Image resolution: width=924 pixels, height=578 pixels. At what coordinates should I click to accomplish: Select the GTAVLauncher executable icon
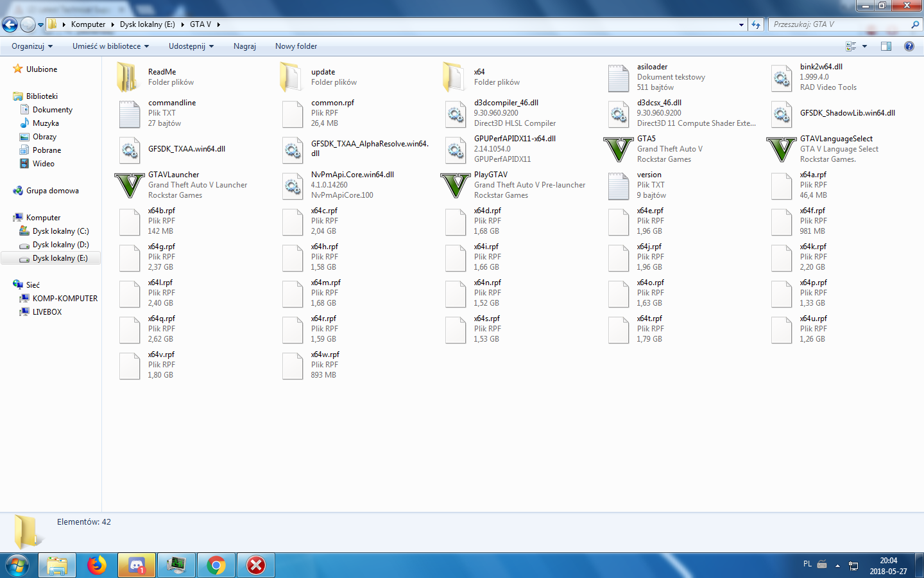[130, 185]
